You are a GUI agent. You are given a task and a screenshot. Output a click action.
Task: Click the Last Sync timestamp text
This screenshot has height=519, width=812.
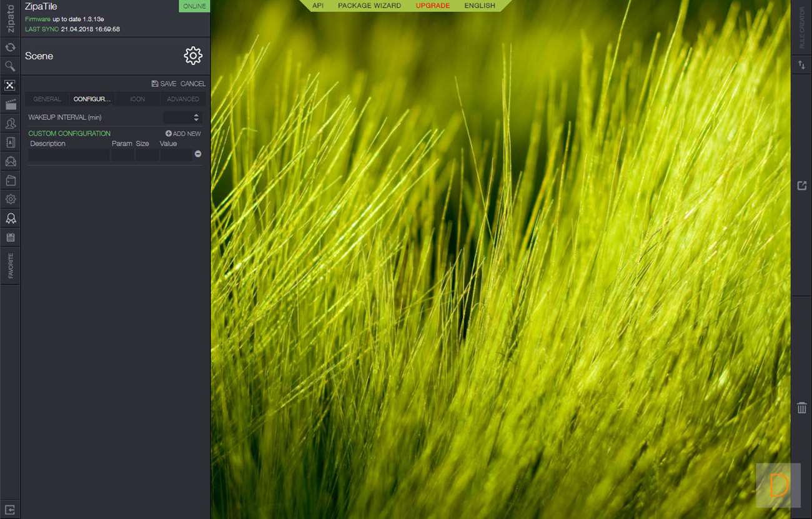(x=91, y=29)
